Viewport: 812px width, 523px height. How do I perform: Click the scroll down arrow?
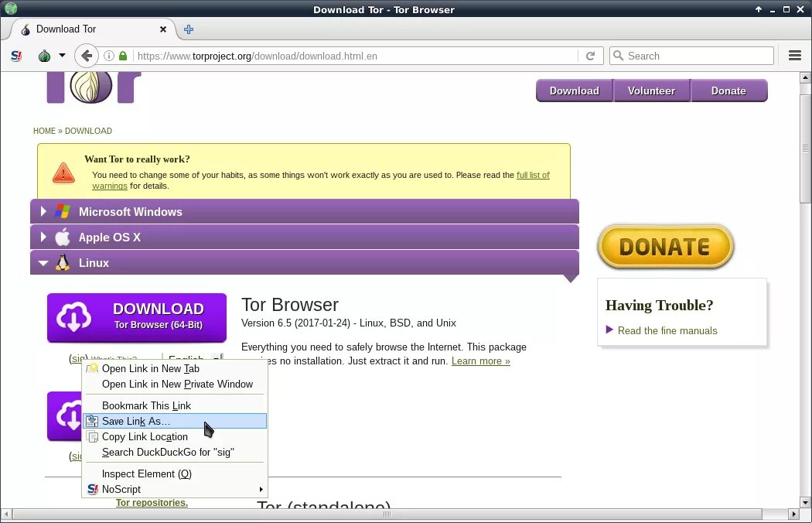pyautogui.click(x=805, y=502)
